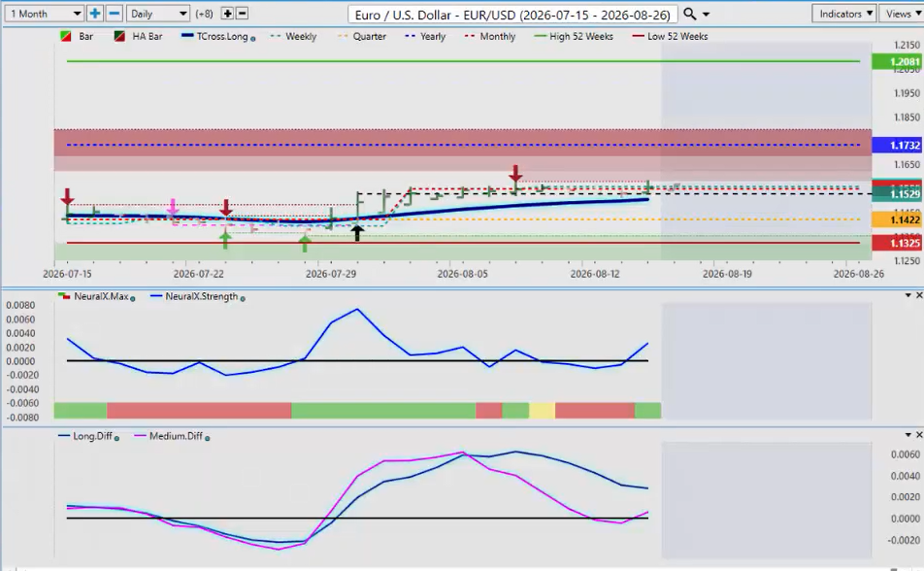924x571 pixels.
Task: Click the 2026-08-19 date axis label
Action: [x=727, y=274]
